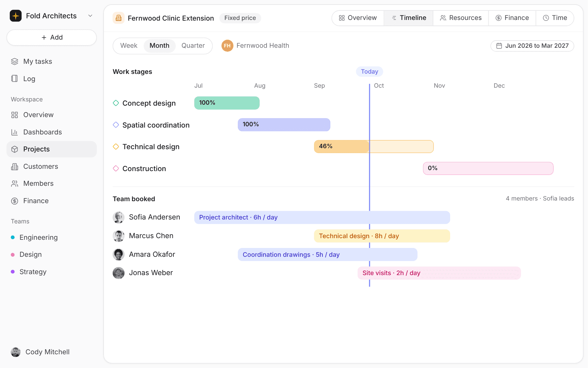Switch to the Time tab

point(555,18)
